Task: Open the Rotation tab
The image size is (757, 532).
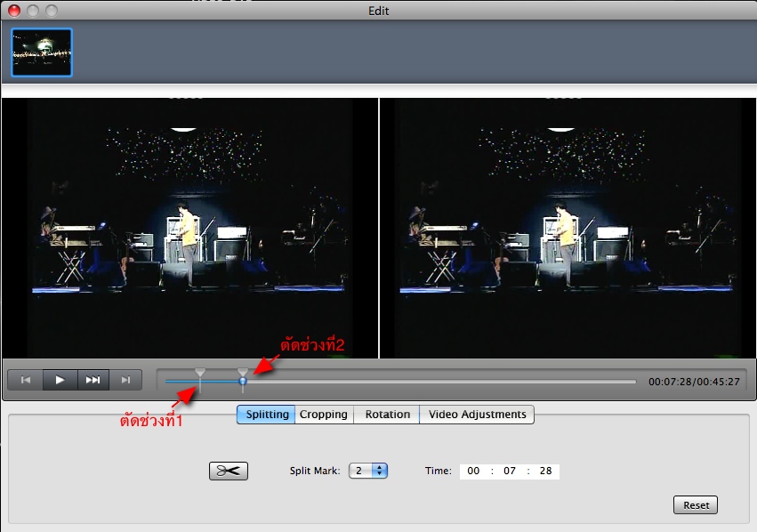Action: tap(387, 415)
